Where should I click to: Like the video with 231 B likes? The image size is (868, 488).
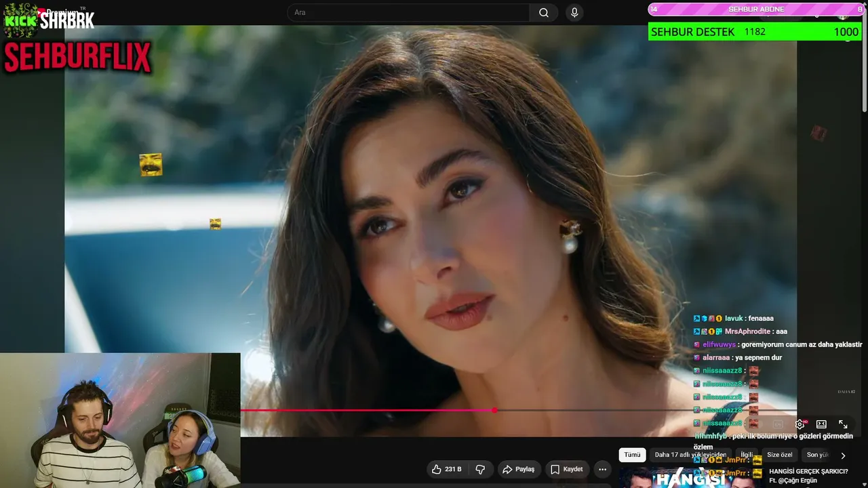pos(447,469)
